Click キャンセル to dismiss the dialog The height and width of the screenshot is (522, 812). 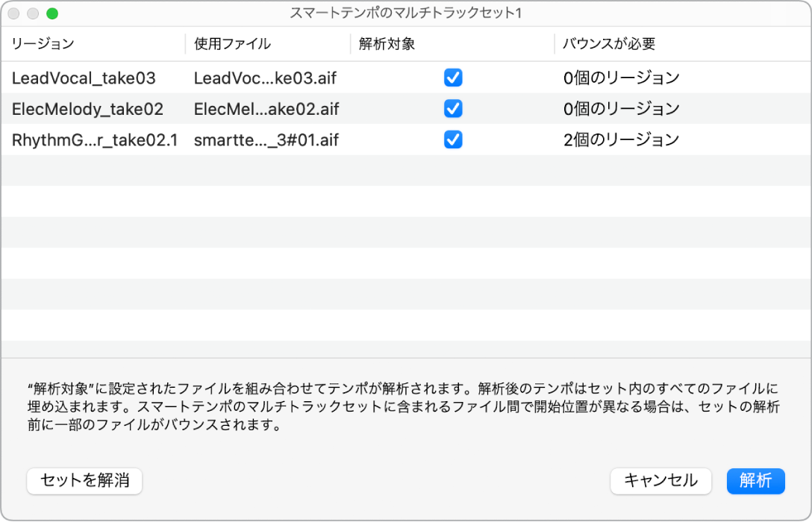click(661, 481)
